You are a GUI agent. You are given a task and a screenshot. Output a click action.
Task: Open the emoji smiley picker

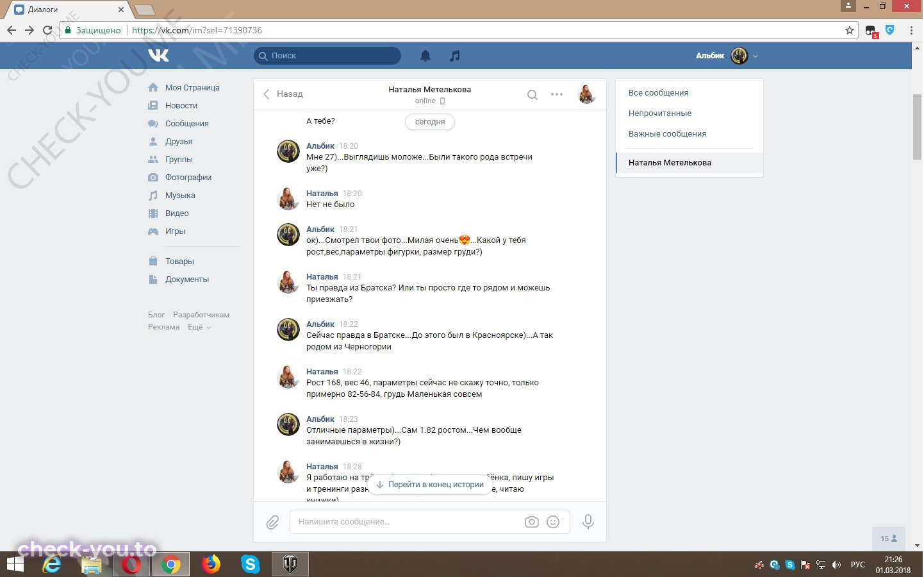553,522
